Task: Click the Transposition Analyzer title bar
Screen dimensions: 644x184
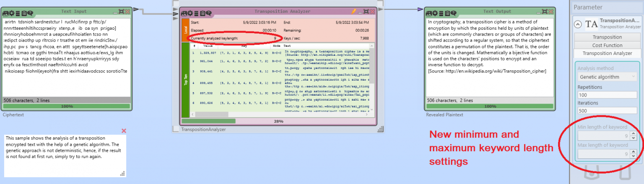Action: point(279,11)
